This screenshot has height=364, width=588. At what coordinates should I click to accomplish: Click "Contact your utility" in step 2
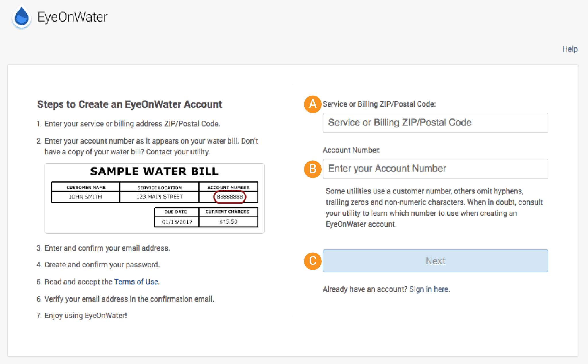[177, 152]
